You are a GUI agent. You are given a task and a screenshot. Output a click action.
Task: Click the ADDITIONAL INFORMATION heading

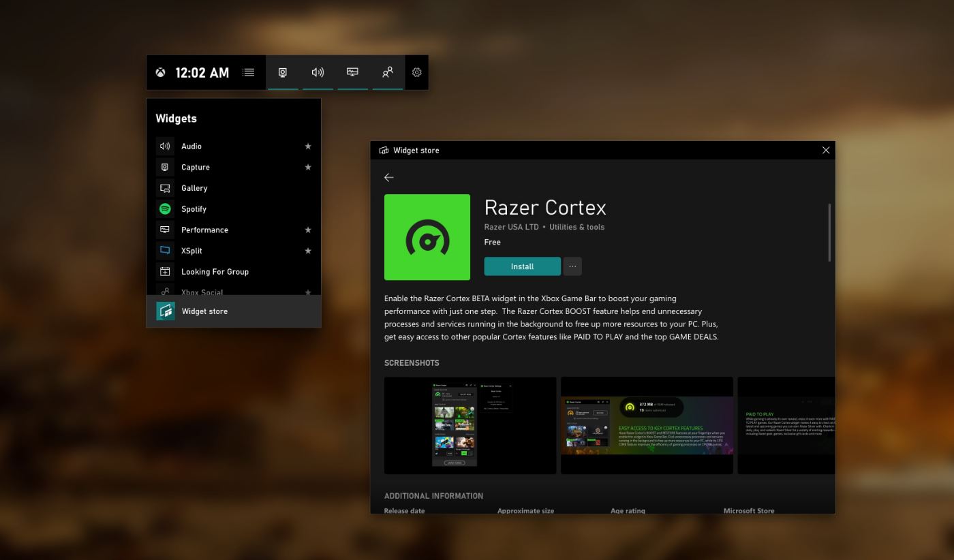(433, 496)
